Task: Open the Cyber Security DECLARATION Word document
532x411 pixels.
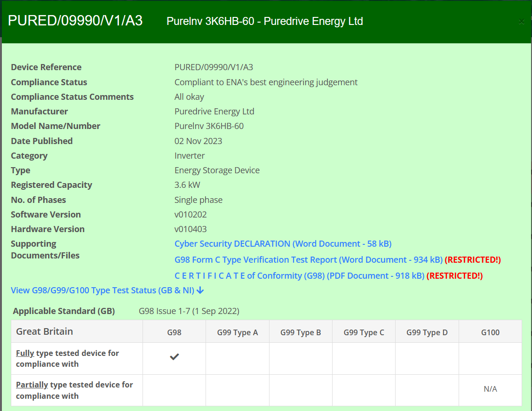Action: click(282, 243)
